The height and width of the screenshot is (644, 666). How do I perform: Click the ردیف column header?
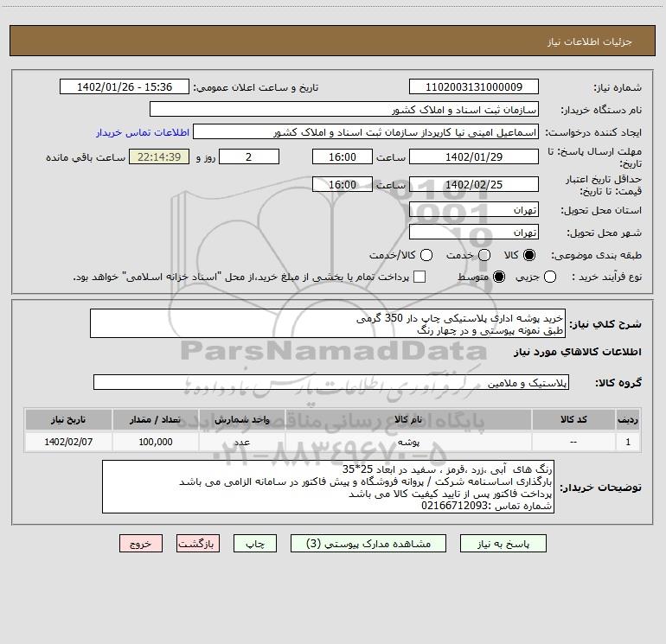tap(628, 419)
